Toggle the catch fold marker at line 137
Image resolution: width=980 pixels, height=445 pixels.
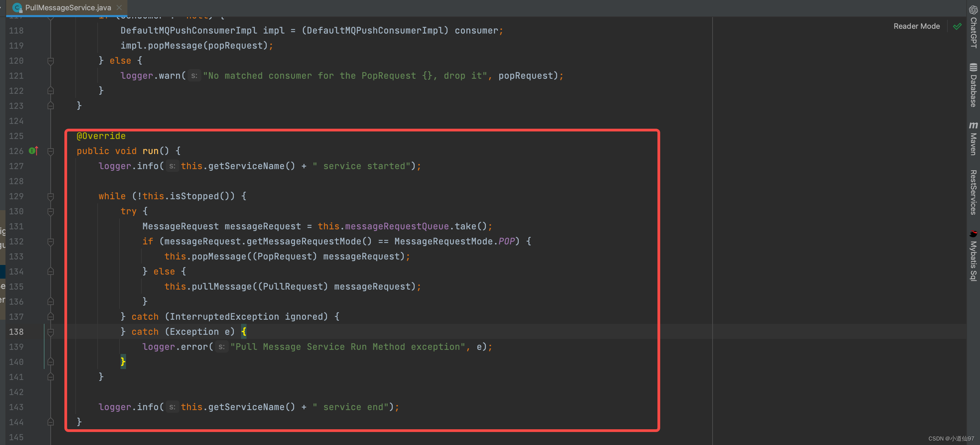tap(51, 317)
